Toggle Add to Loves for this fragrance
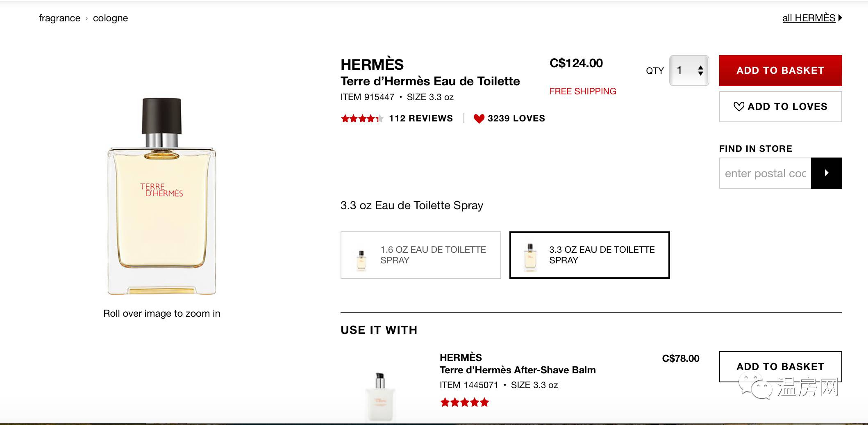 pyautogui.click(x=780, y=107)
